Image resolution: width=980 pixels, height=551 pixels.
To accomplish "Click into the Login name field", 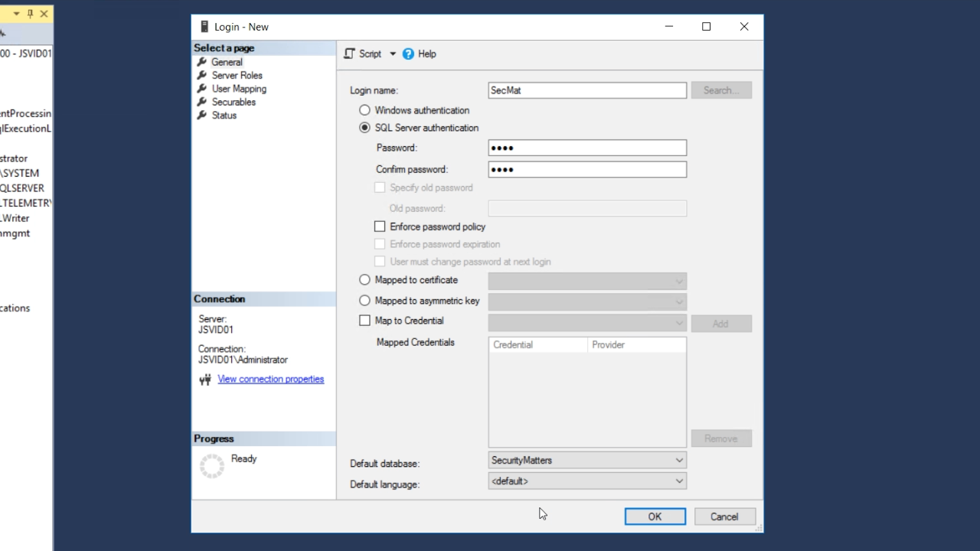I will pos(587,90).
